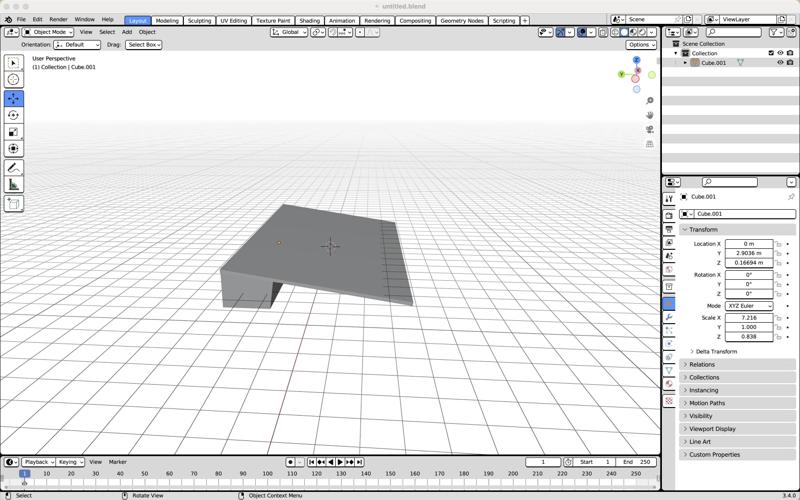Switch to the Modeling workspace tab
Image resolution: width=800 pixels, height=500 pixels.
(x=167, y=21)
